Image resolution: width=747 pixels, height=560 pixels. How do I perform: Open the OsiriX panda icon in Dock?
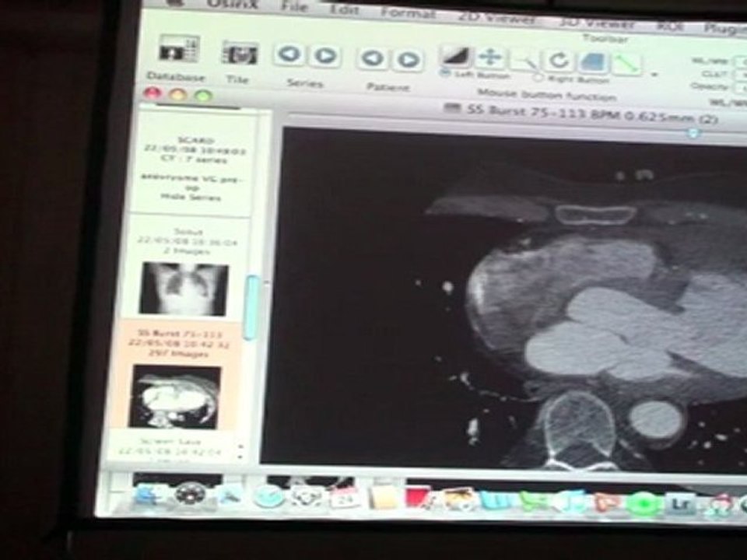306,497
